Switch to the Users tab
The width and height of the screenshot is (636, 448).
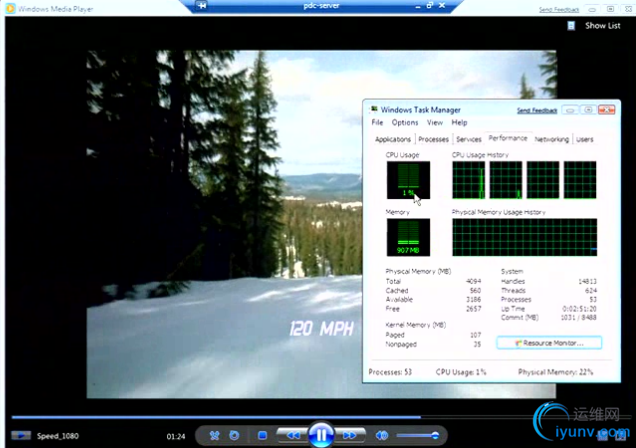click(584, 139)
